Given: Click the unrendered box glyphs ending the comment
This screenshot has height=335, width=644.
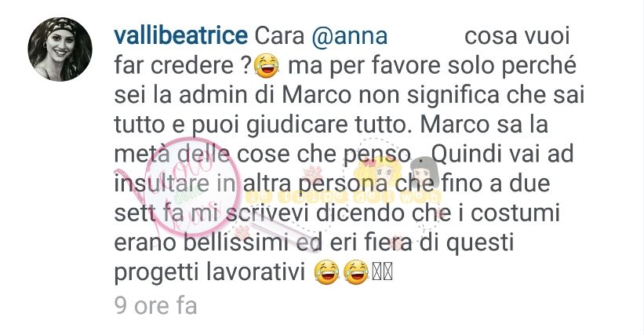Looking at the screenshot, I should tap(382, 272).
